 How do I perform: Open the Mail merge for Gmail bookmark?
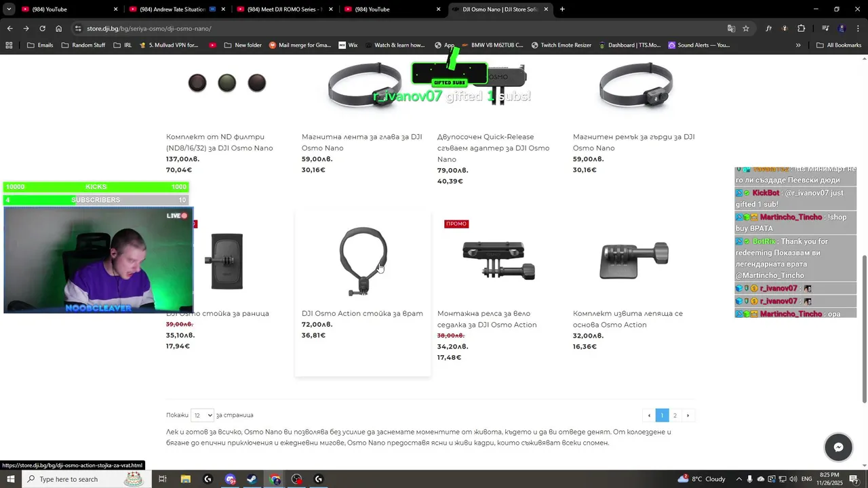pyautogui.click(x=300, y=45)
